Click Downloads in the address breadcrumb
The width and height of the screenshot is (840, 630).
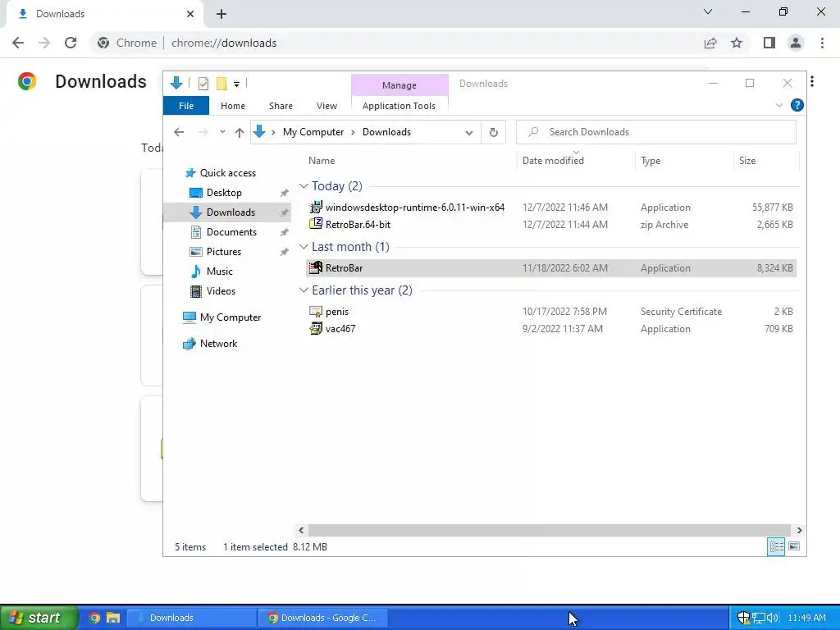pyautogui.click(x=387, y=132)
